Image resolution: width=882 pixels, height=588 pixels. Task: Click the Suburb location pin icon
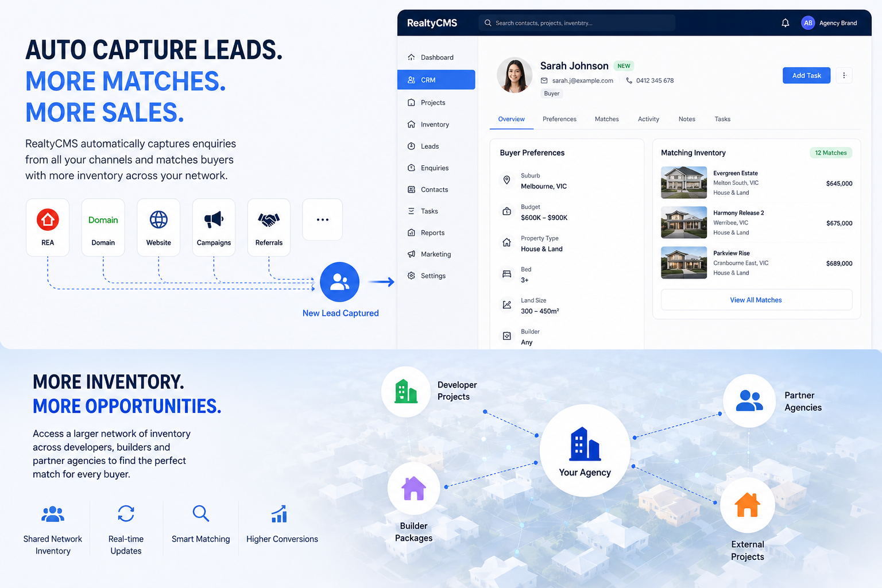(506, 180)
